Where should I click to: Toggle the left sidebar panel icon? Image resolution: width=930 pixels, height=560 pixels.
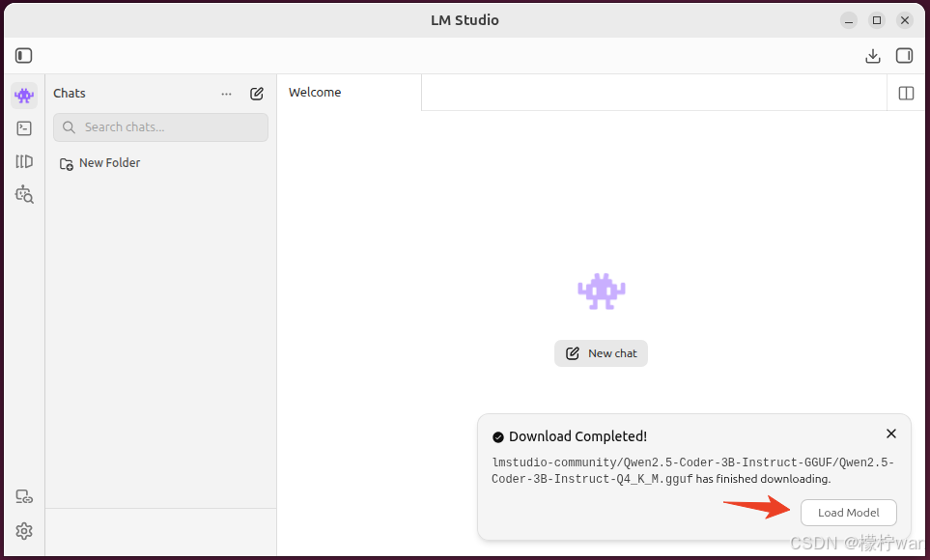pyautogui.click(x=24, y=56)
